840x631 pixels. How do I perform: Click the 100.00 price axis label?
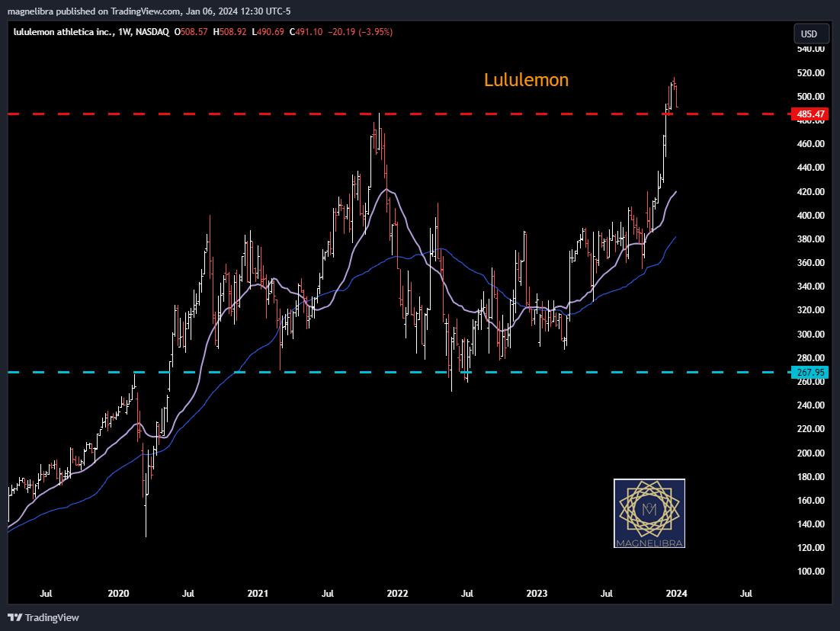811,572
